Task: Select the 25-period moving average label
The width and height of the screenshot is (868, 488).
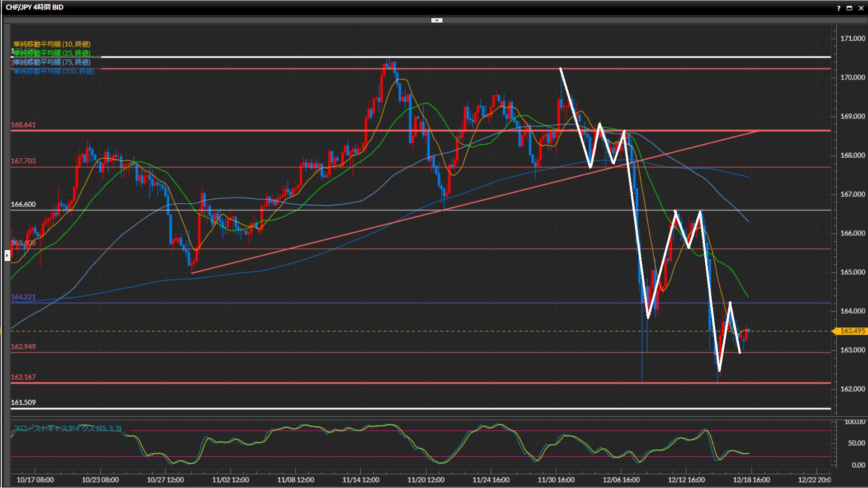Action: 52,53
